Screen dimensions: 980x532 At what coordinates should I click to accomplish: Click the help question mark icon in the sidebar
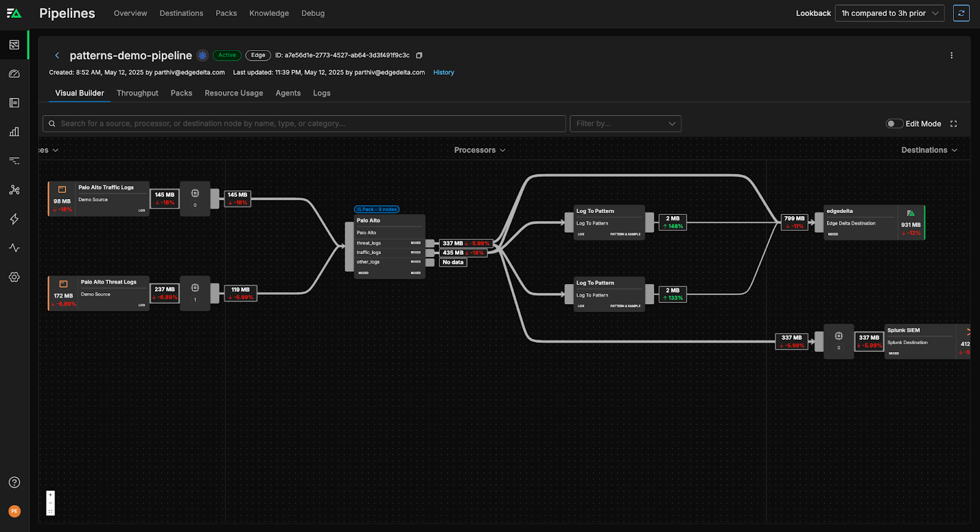click(14, 482)
